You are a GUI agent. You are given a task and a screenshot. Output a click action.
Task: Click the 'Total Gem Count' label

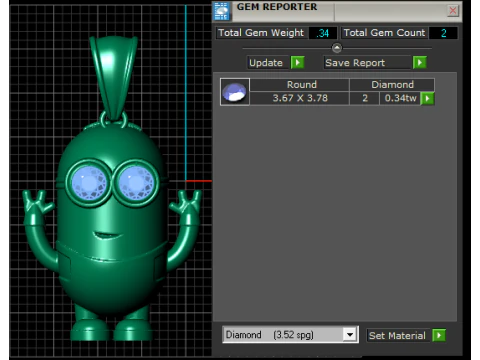coord(384,33)
